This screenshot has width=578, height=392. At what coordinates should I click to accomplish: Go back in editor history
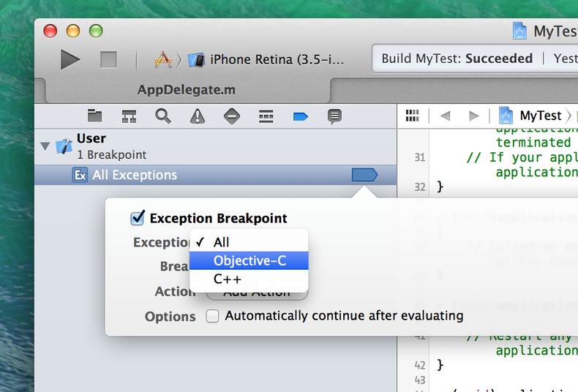pos(446,116)
